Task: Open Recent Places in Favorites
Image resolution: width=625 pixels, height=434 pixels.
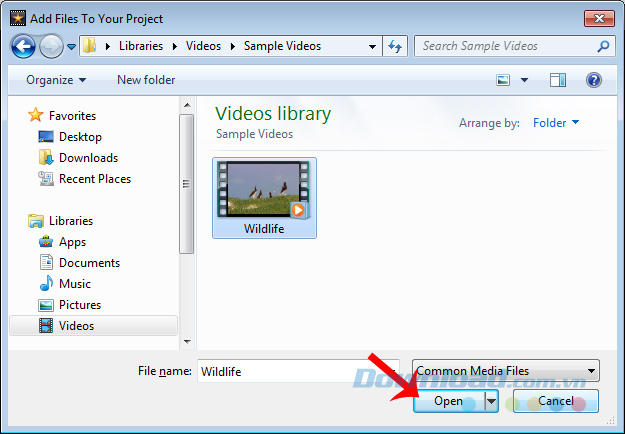Action: click(95, 179)
